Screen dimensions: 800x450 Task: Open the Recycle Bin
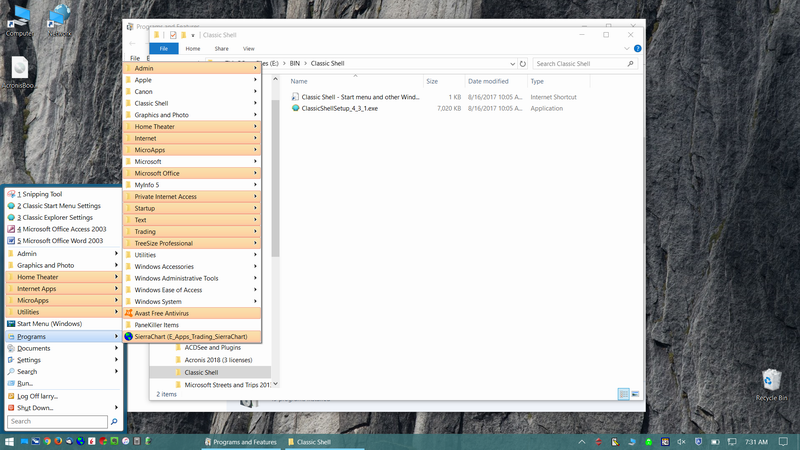click(x=771, y=385)
